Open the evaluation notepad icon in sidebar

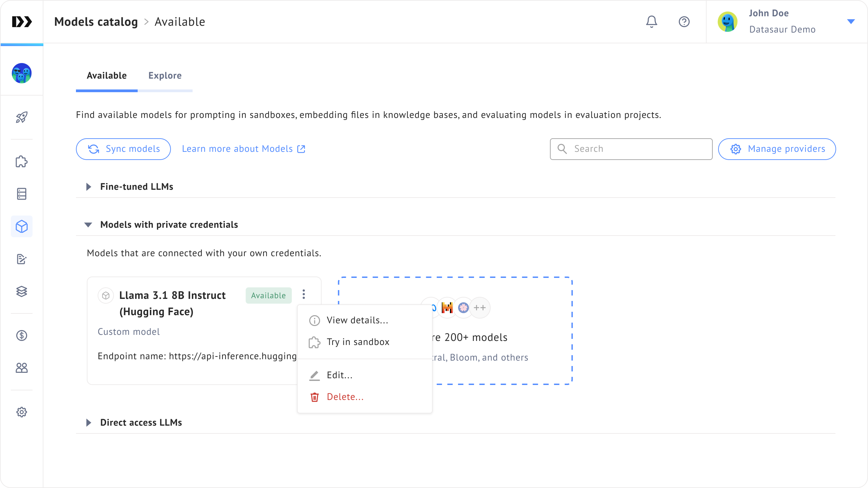click(x=22, y=259)
